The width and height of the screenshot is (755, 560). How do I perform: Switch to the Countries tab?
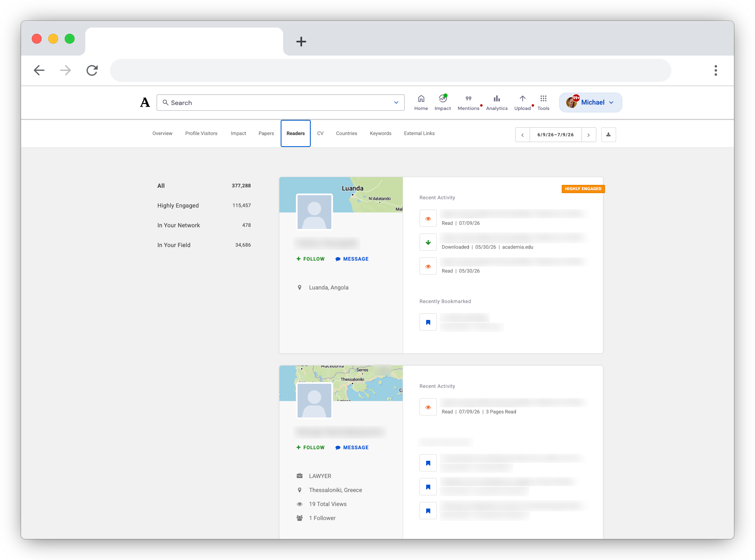coord(347,133)
